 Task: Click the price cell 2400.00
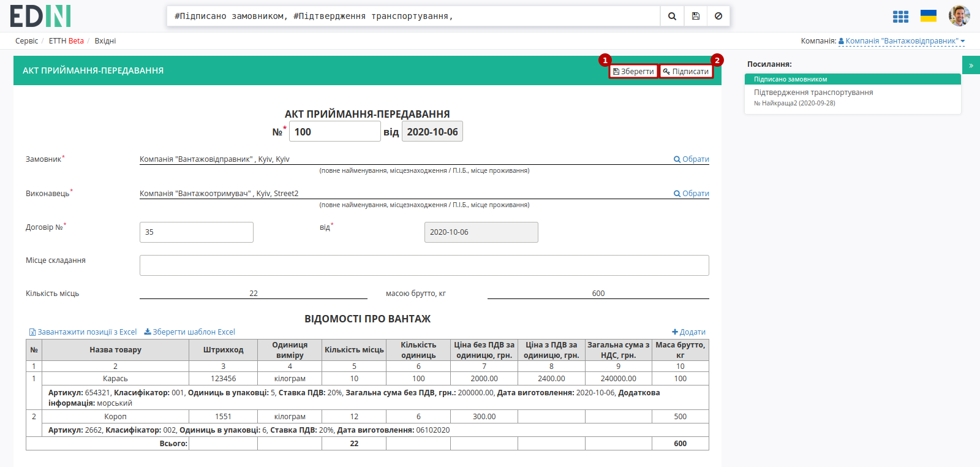551,379
